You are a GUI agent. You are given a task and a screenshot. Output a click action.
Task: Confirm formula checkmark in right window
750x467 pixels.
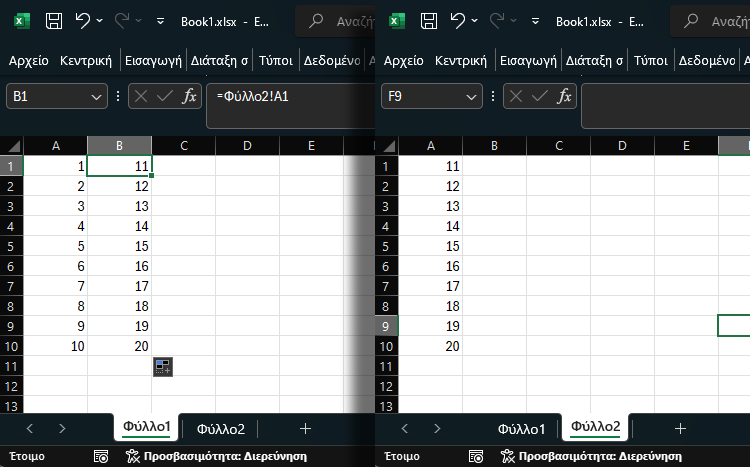(540, 97)
